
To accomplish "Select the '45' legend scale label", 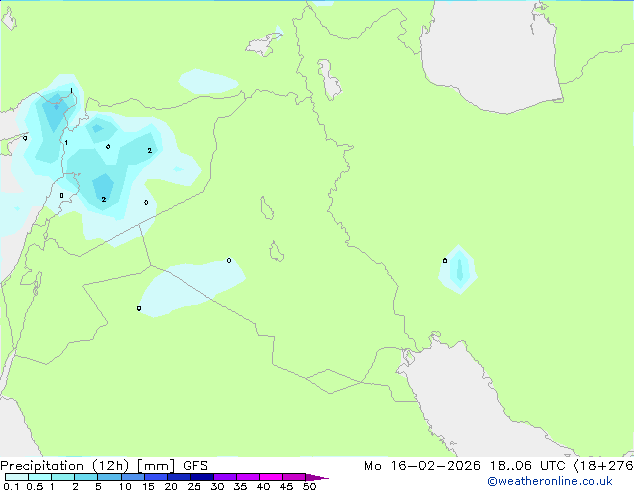I will pos(286,486).
